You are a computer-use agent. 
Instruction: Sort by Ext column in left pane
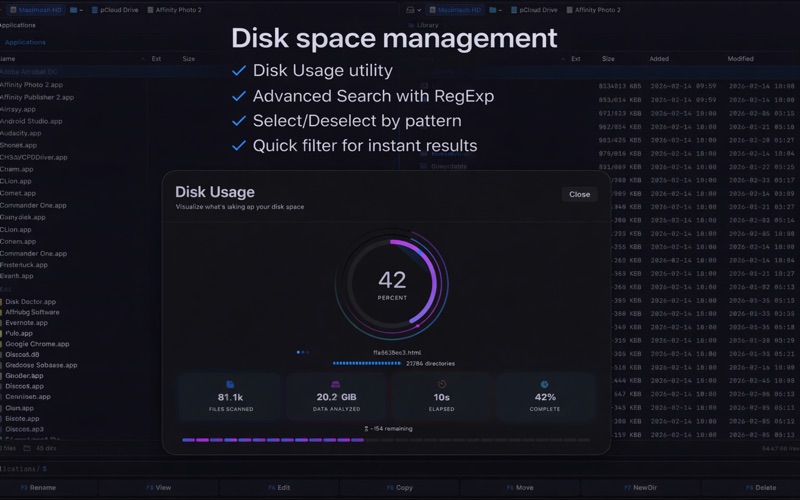[156, 59]
